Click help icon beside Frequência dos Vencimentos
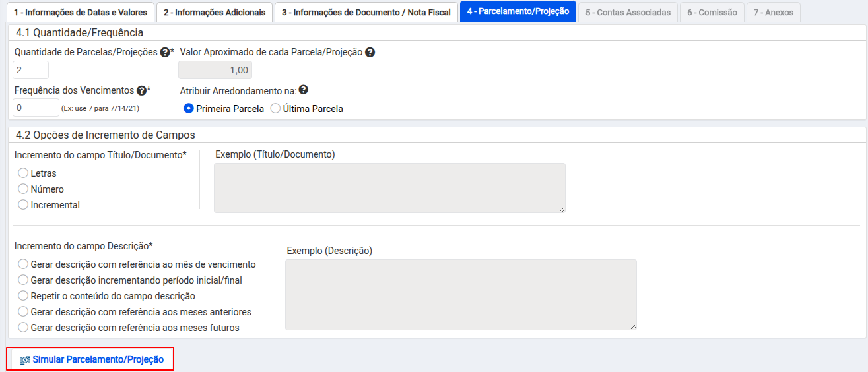Image resolution: width=868 pixels, height=372 pixels. tap(141, 90)
